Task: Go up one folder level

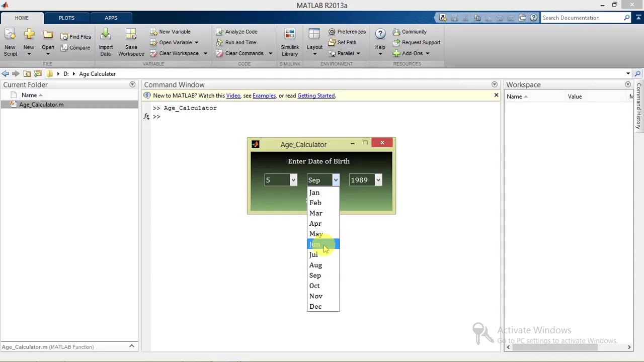Action: (27, 74)
